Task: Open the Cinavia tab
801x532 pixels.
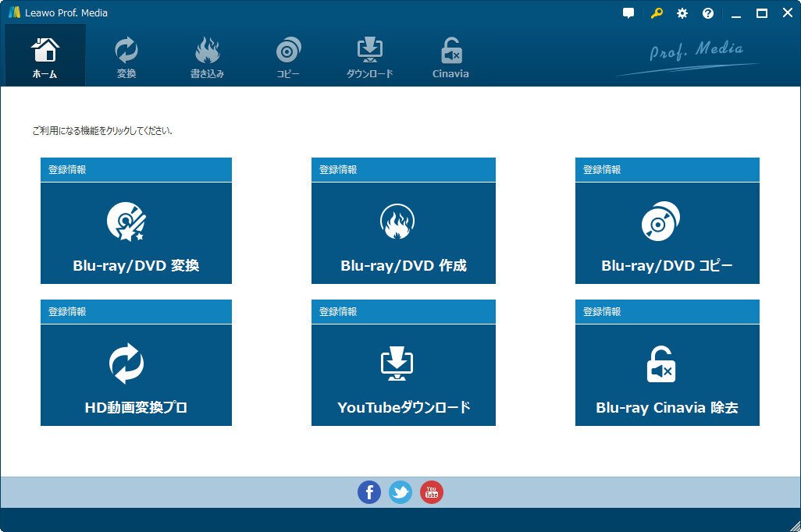Action: [x=450, y=55]
